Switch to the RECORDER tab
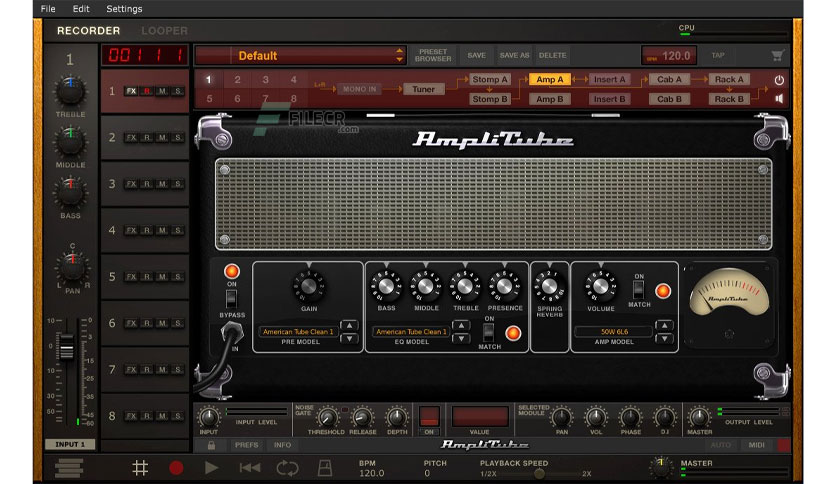Image resolution: width=836 pixels, height=484 pixels. (x=89, y=31)
